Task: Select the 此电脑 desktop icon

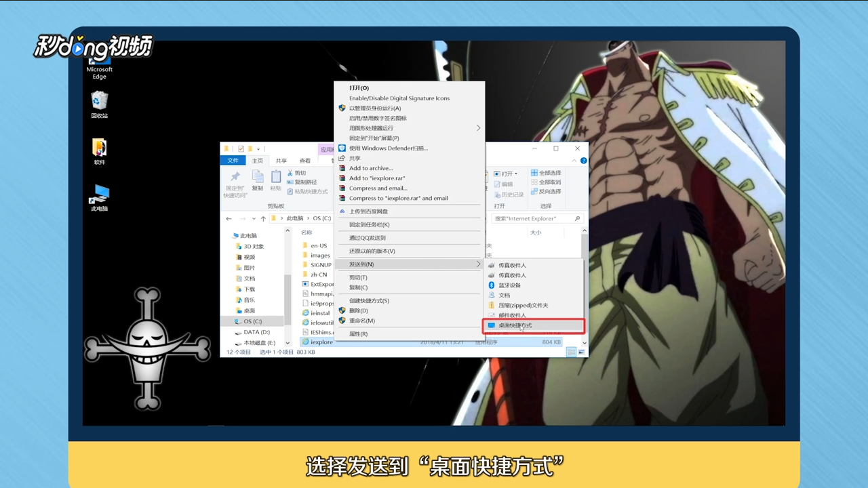Action: [100, 198]
